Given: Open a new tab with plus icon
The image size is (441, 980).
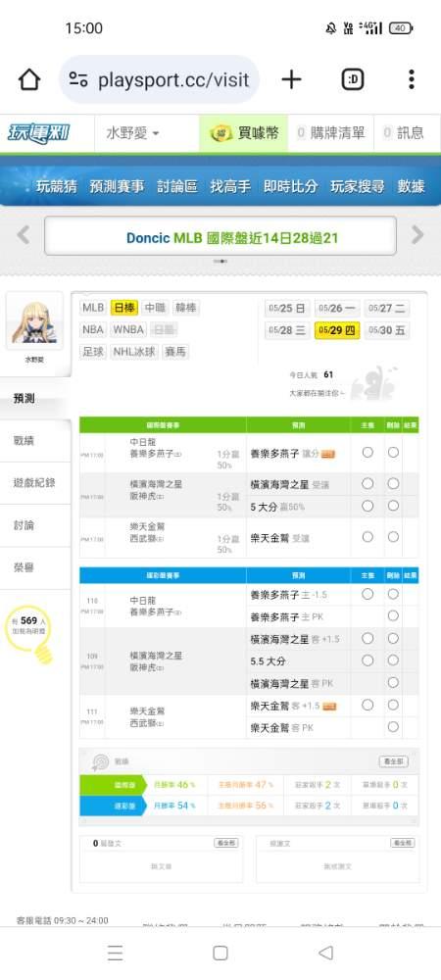Looking at the screenshot, I should click(291, 79).
